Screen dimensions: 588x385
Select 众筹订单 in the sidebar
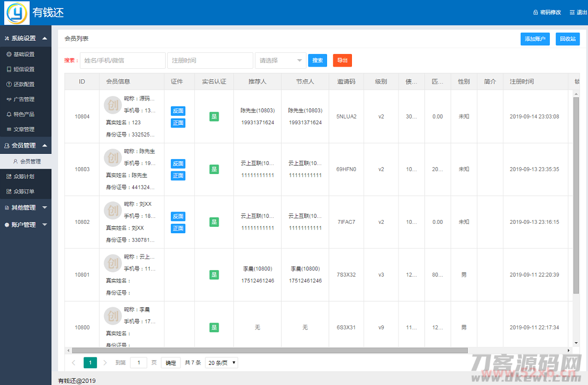pos(24,191)
